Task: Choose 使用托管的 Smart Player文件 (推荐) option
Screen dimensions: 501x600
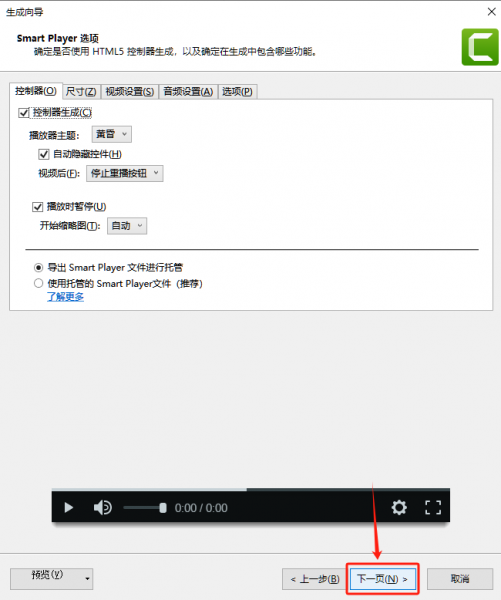Action: (38, 283)
